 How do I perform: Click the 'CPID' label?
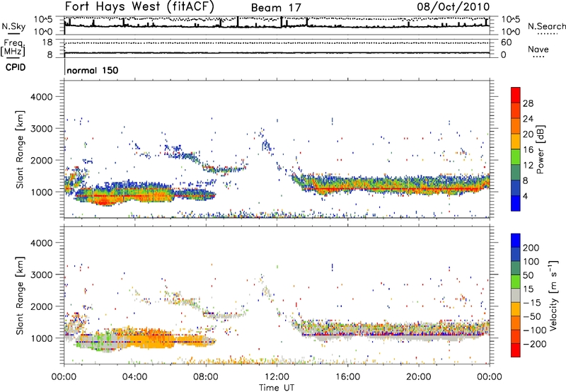[x=16, y=67]
